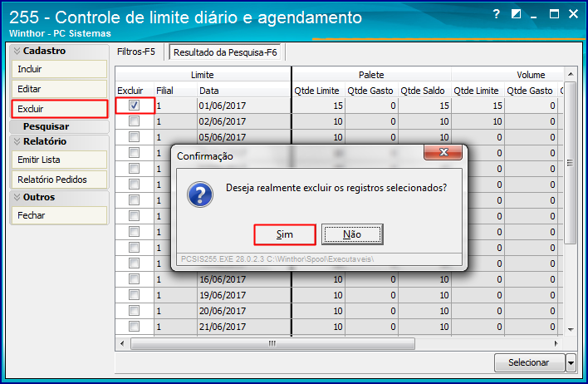
Task: Click the Fechar button under Outros
Action: [59, 215]
